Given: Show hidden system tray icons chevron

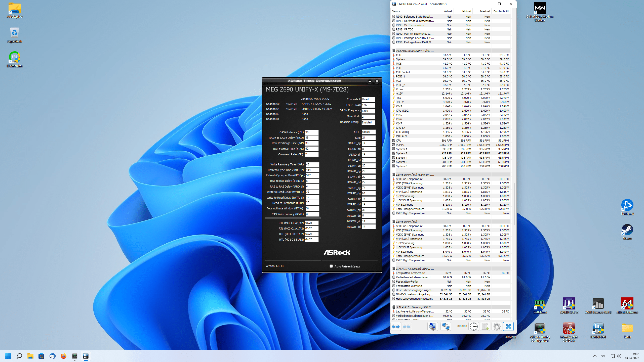Looking at the screenshot, I should coord(595,356).
